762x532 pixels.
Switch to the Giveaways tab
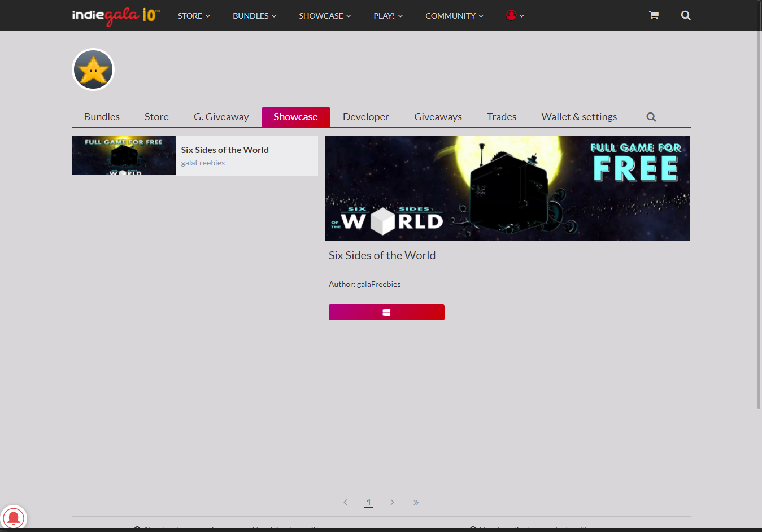point(438,117)
